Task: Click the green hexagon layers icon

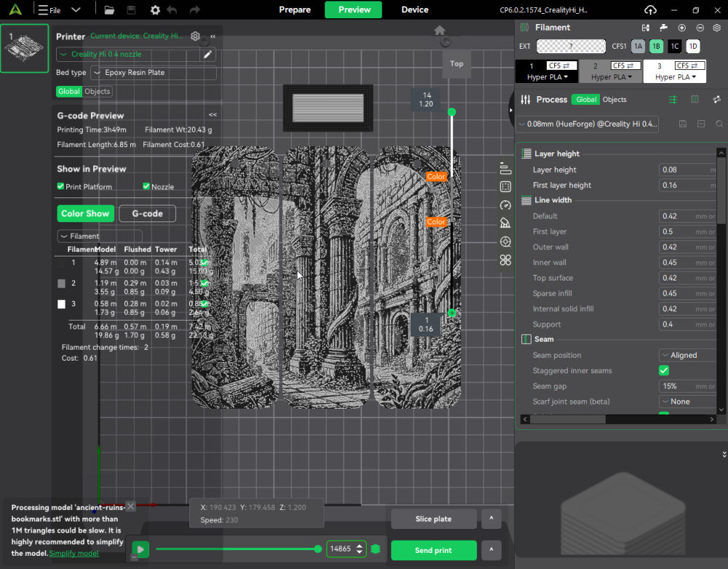Action: [x=376, y=549]
